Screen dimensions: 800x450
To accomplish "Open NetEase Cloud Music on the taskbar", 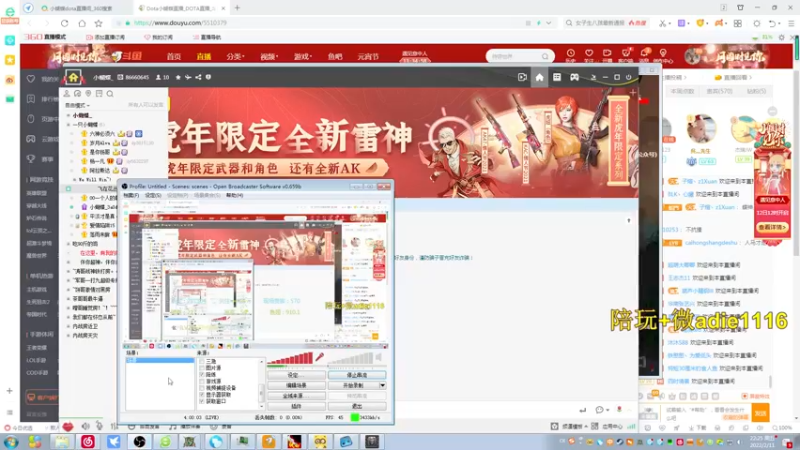I will pos(88,441).
